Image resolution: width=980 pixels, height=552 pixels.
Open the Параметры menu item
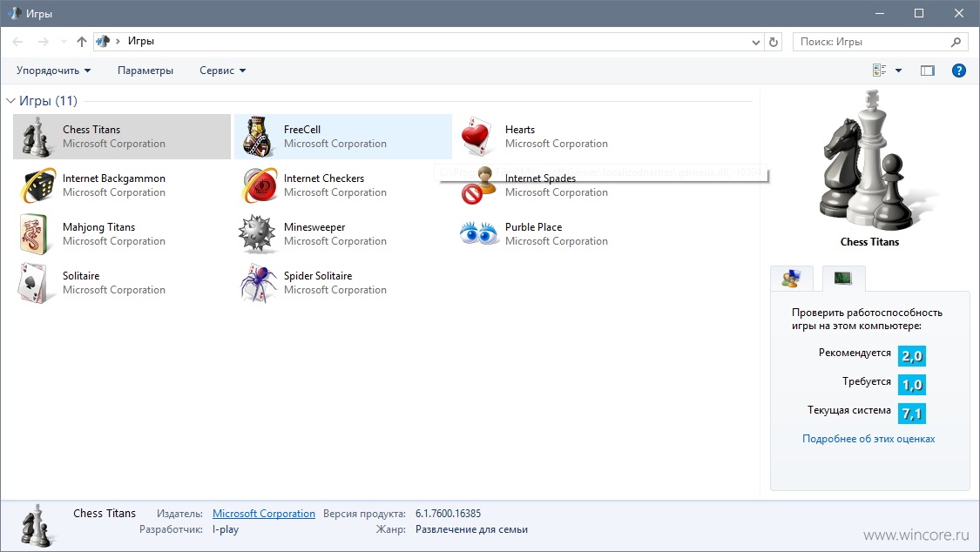(145, 71)
